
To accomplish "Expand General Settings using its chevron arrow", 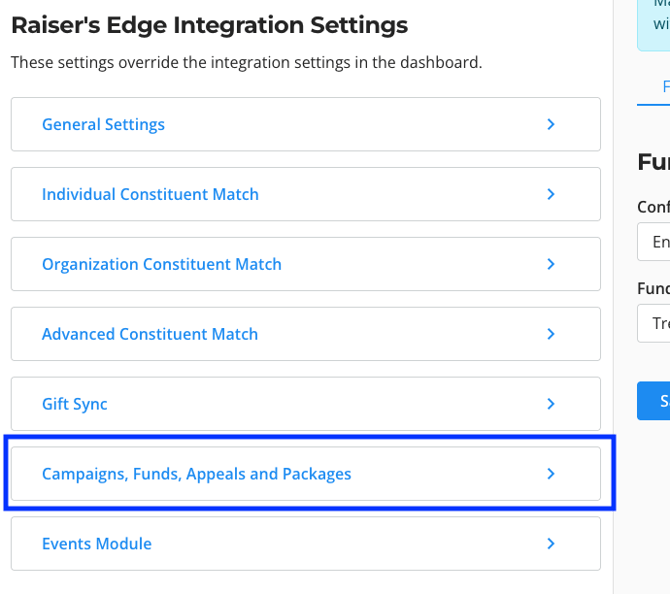I will 551,124.
